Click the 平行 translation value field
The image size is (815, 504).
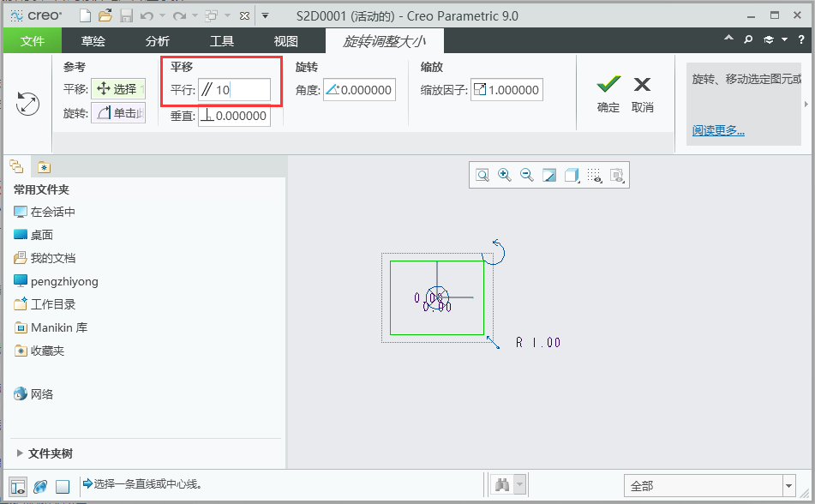(235, 90)
